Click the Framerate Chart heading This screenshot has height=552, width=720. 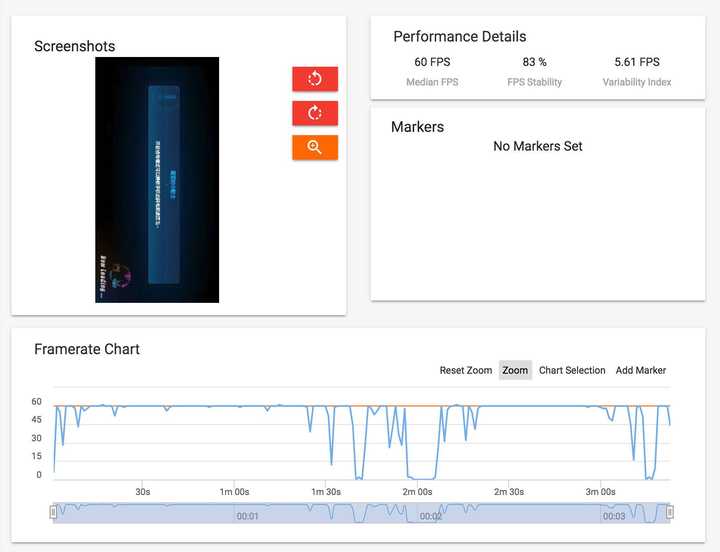(x=87, y=349)
